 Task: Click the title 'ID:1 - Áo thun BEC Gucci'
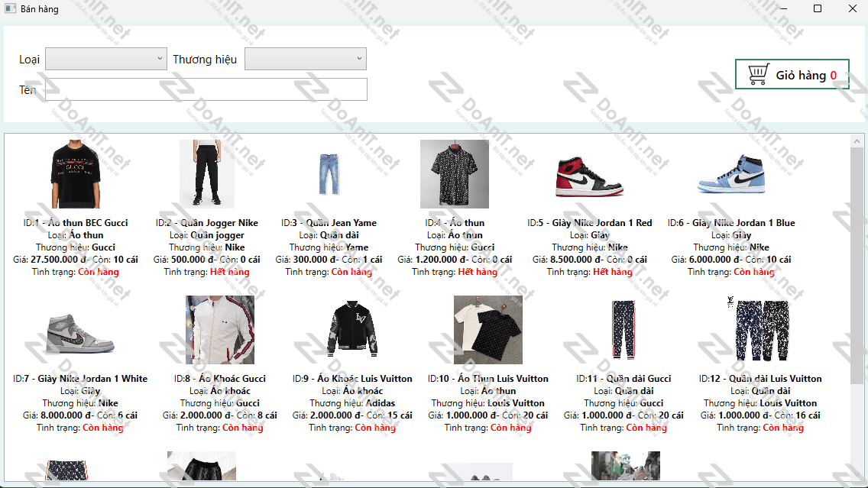pyautogui.click(x=76, y=223)
